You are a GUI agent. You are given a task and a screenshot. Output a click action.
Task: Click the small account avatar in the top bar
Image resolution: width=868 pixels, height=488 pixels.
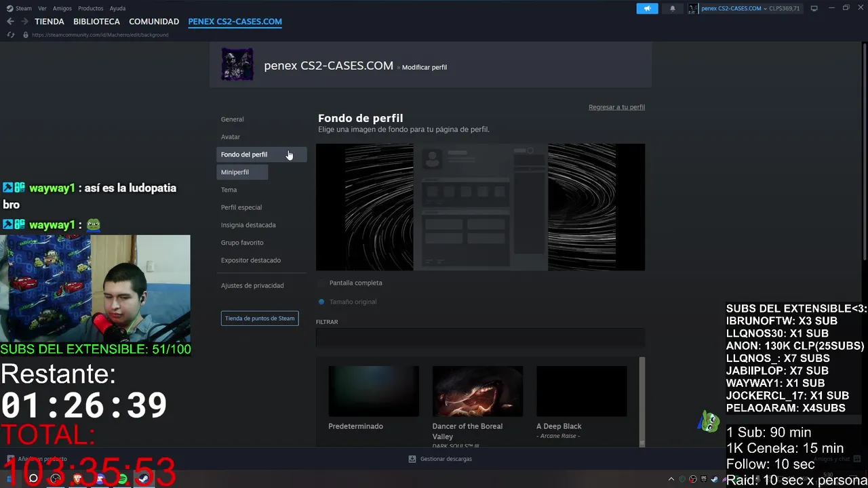693,8
